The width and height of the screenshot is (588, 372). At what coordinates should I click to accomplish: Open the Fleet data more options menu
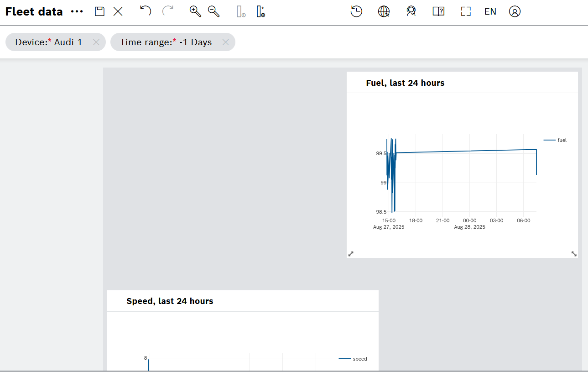[x=77, y=12]
